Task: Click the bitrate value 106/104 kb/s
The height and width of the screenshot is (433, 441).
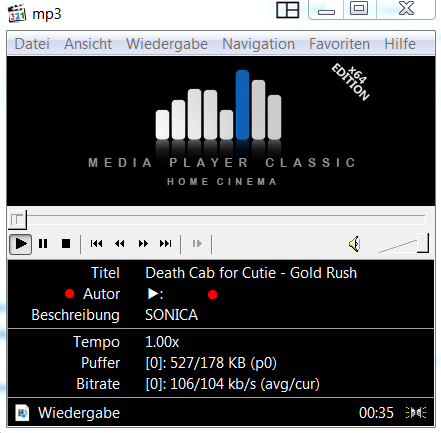Action: tap(232, 384)
